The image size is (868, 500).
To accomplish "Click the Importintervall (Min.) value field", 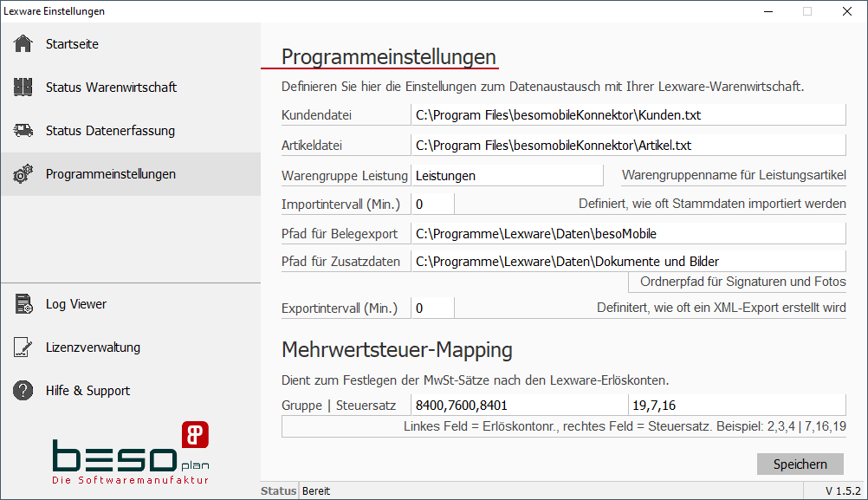I will pyautogui.click(x=433, y=204).
